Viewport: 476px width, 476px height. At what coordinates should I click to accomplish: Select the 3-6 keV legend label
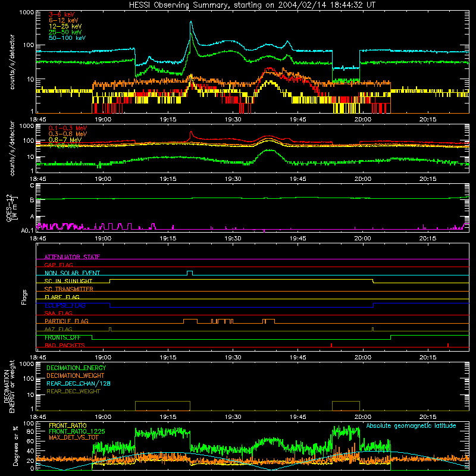point(62,14)
